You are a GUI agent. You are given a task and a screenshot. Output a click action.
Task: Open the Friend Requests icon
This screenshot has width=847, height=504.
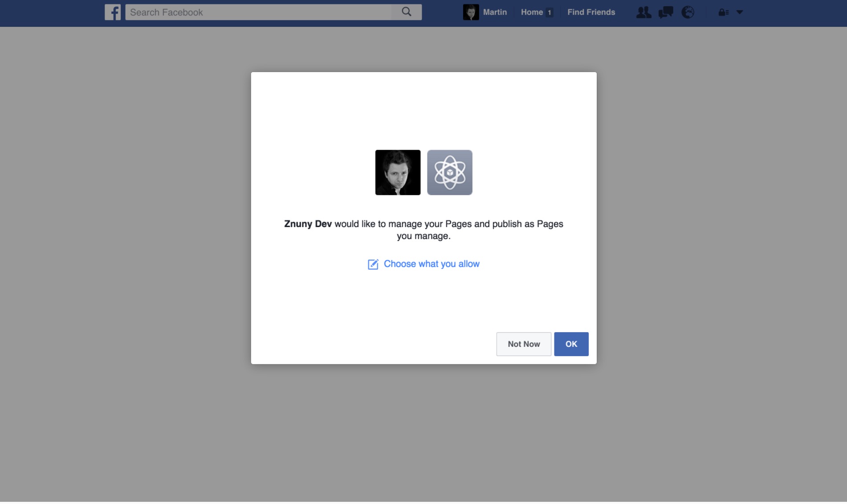click(x=643, y=12)
